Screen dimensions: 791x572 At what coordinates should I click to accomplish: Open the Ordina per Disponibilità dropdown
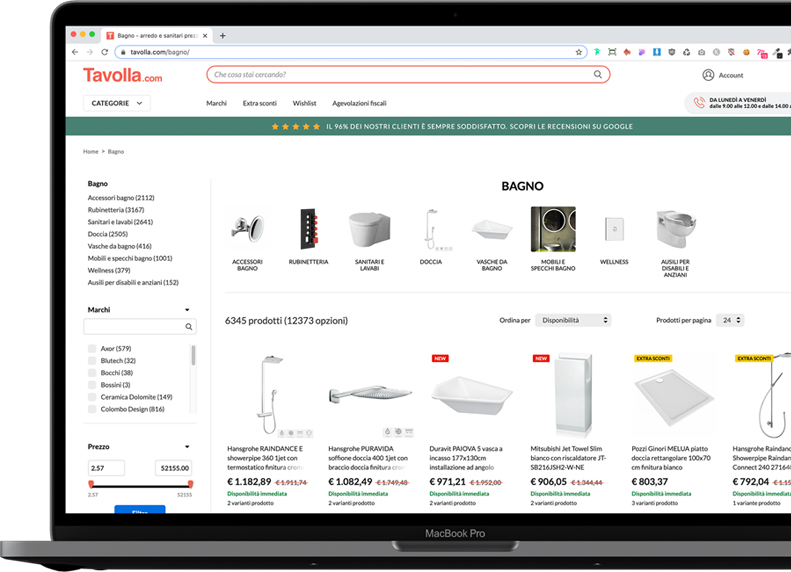click(x=573, y=320)
